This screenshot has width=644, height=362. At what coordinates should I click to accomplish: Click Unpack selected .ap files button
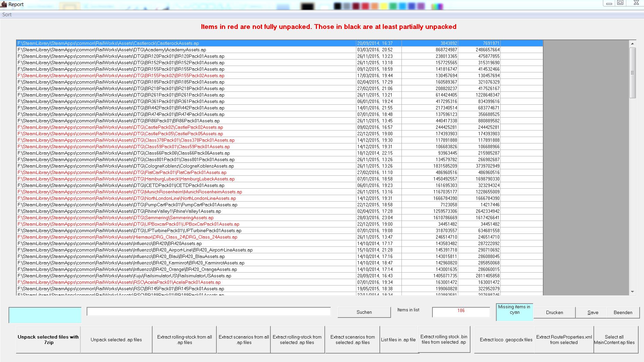(116, 340)
